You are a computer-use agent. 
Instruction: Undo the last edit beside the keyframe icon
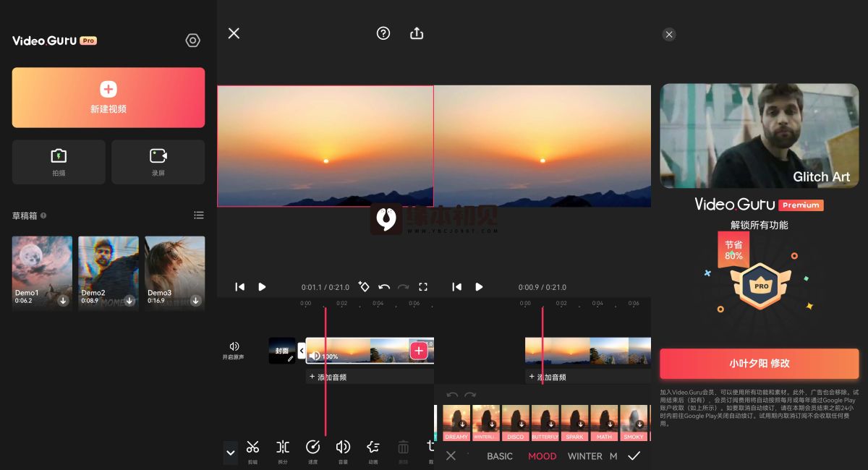pos(384,287)
